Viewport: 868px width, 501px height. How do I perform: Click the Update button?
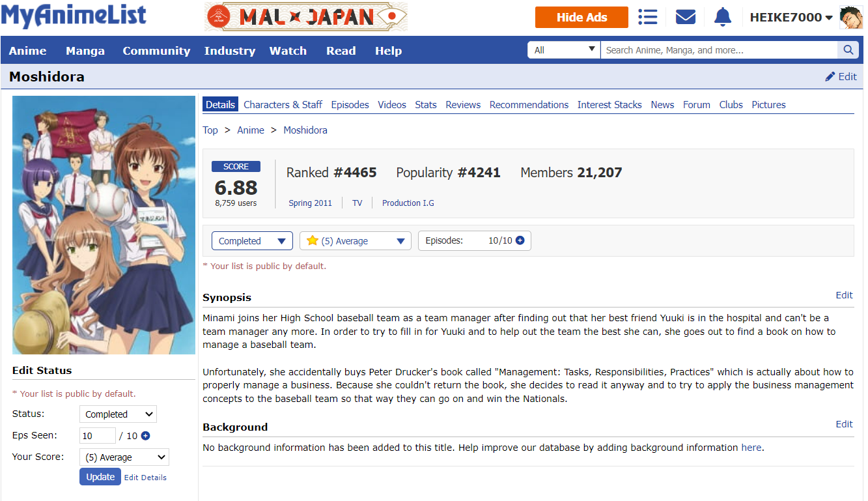tap(100, 477)
